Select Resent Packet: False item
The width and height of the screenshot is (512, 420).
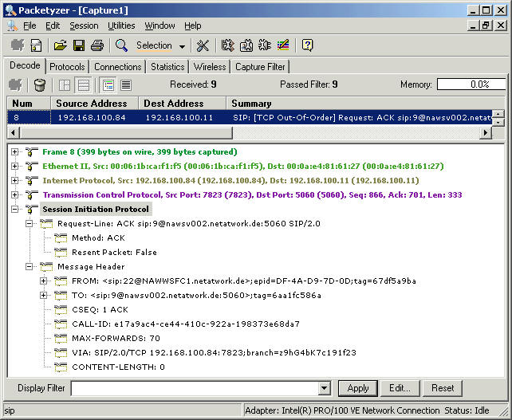[114, 253]
